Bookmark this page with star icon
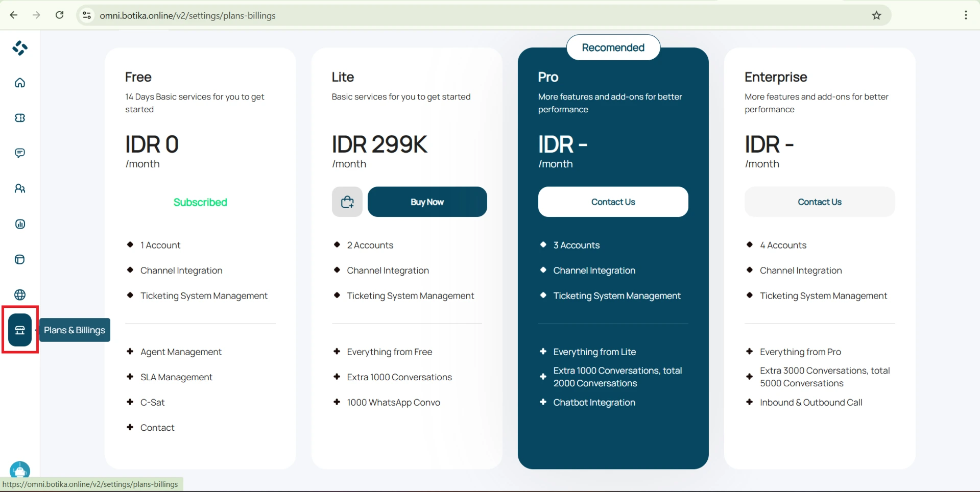This screenshot has width=980, height=492. (876, 15)
